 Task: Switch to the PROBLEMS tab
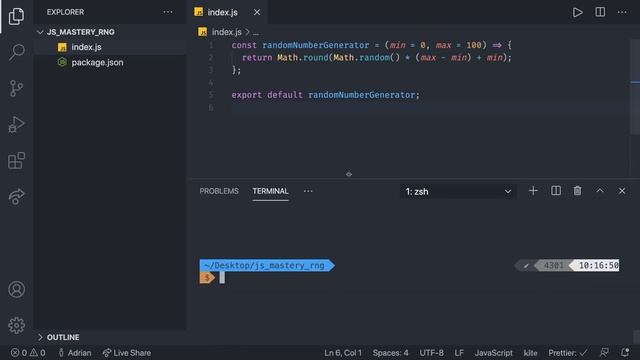[x=219, y=191]
